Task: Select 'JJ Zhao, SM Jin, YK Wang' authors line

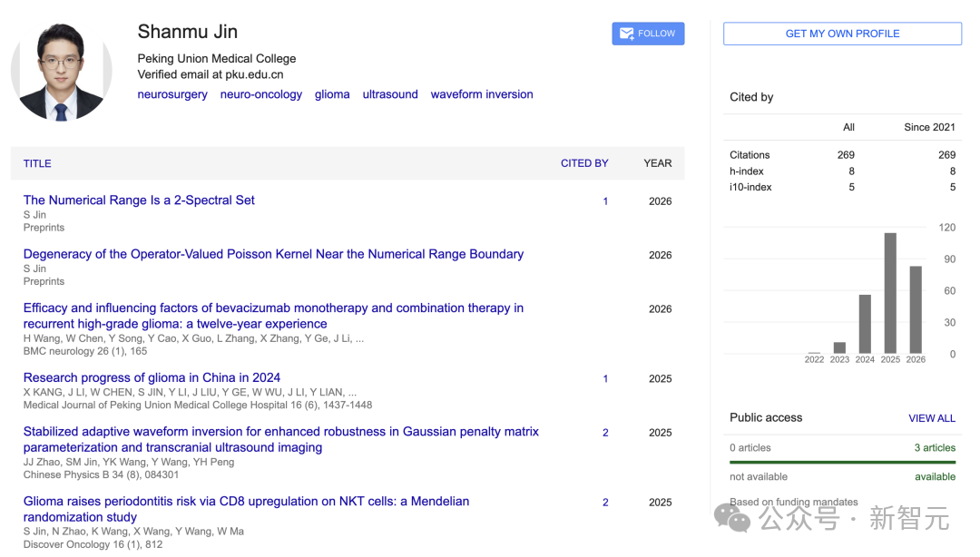Action: [129, 462]
